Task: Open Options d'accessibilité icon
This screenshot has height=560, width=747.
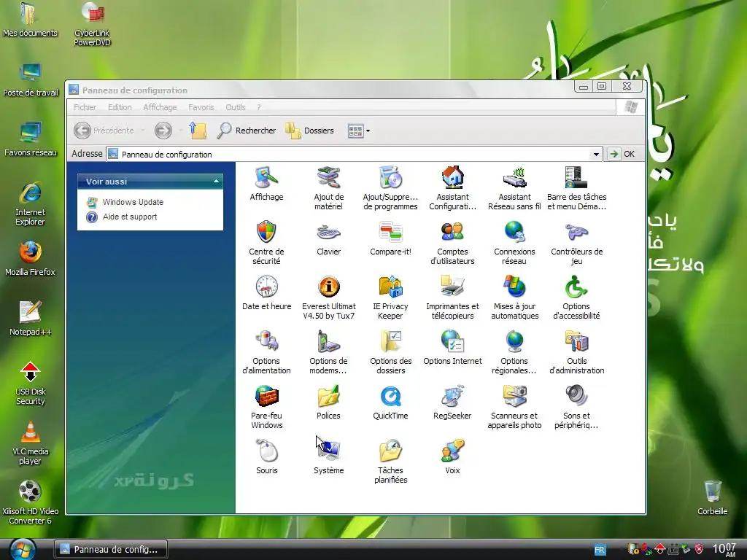Action: click(x=576, y=297)
